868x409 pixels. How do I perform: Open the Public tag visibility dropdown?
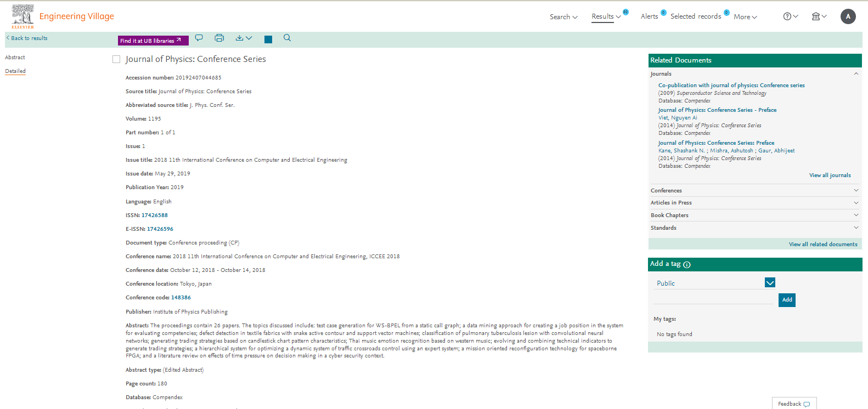(x=770, y=283)
